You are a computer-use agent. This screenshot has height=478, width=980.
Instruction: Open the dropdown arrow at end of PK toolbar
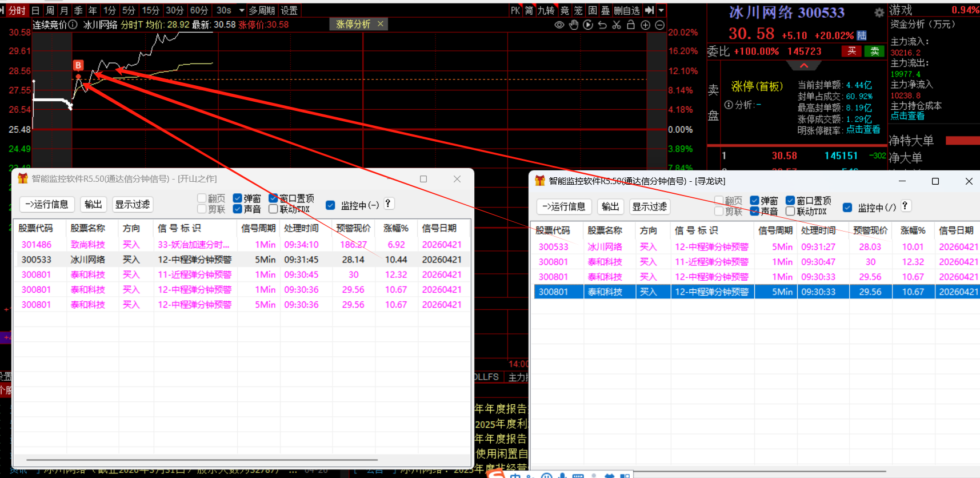click(661, 10)
